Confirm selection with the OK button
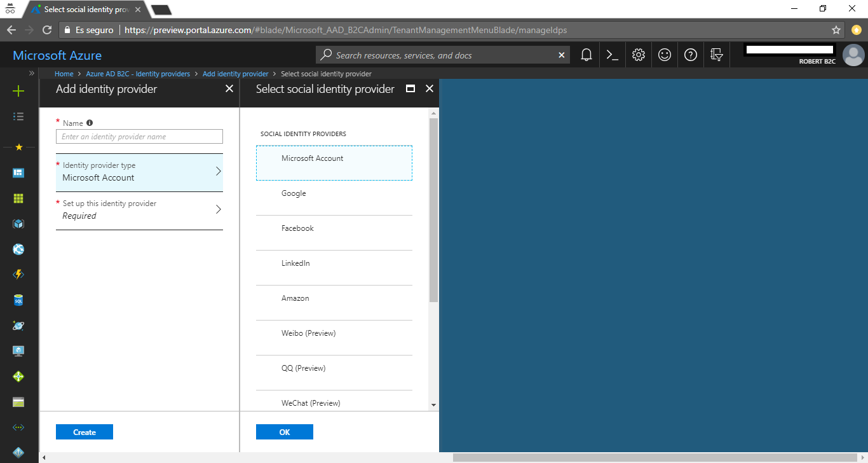 point(284,431)
